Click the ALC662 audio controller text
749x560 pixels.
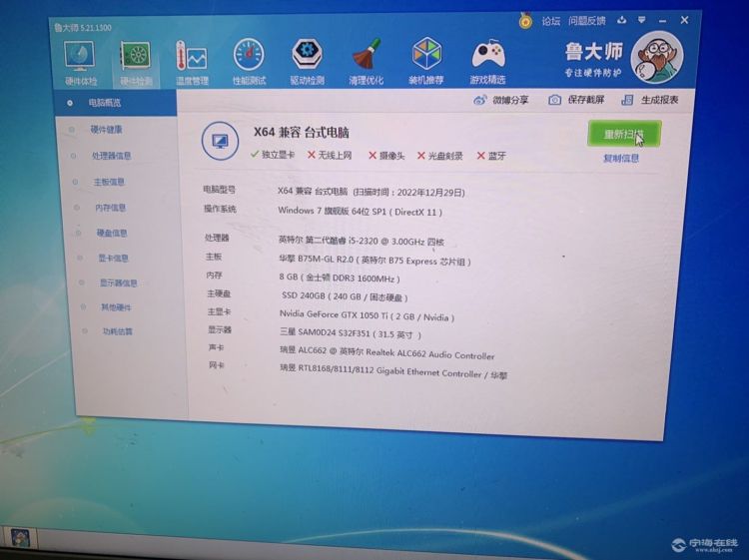386,352
